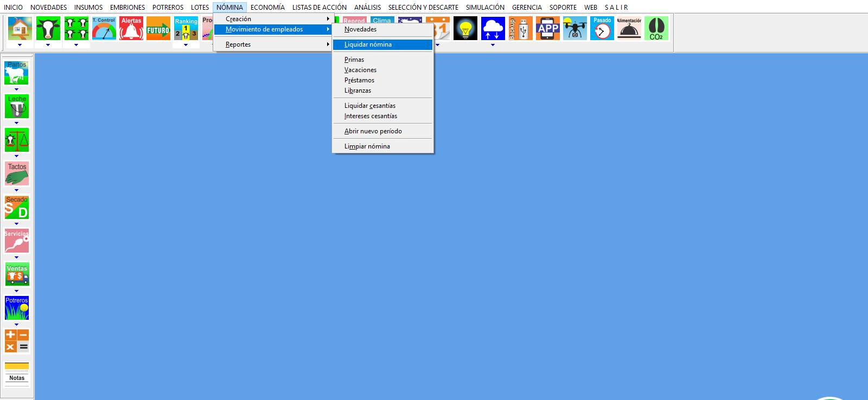Open the Ventas truck icon
The width and height of the screenshot is (868, 400).
[x=17, y=275]
